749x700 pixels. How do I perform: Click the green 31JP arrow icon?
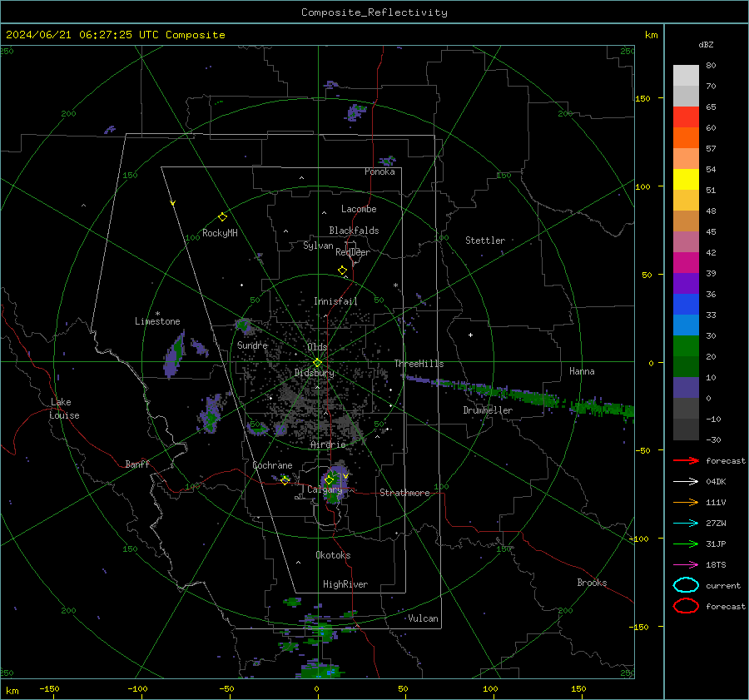(686, 544)
